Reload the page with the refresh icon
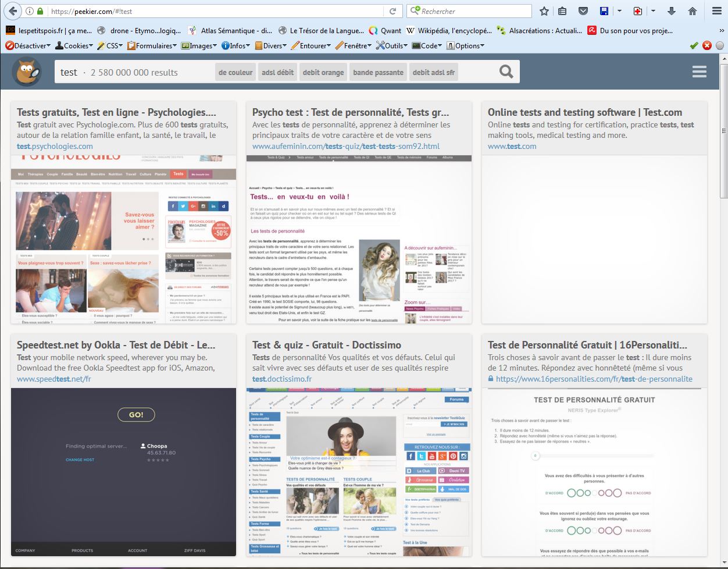The image size is (728, 569). pyautogui.click(x=393, y=11)
